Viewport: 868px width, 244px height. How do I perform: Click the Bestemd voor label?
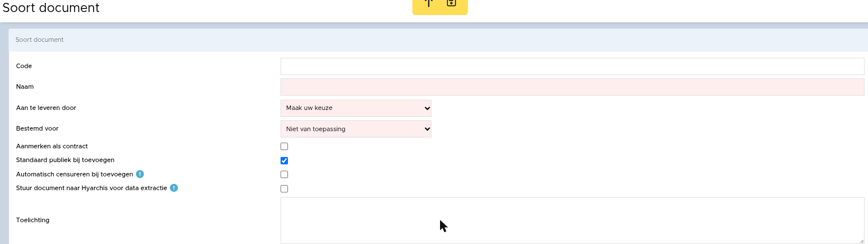pos(37,128)
